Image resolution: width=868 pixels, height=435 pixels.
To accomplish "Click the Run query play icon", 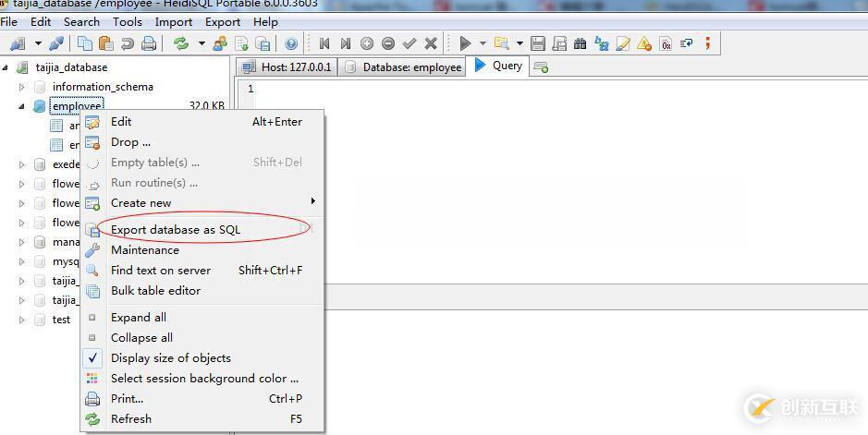I will 466,43.
